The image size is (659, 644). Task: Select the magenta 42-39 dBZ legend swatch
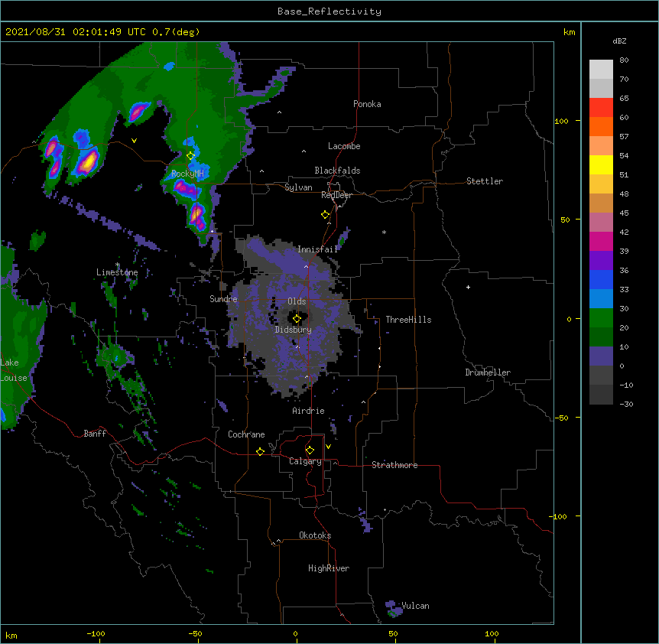[x=601, y=241]
